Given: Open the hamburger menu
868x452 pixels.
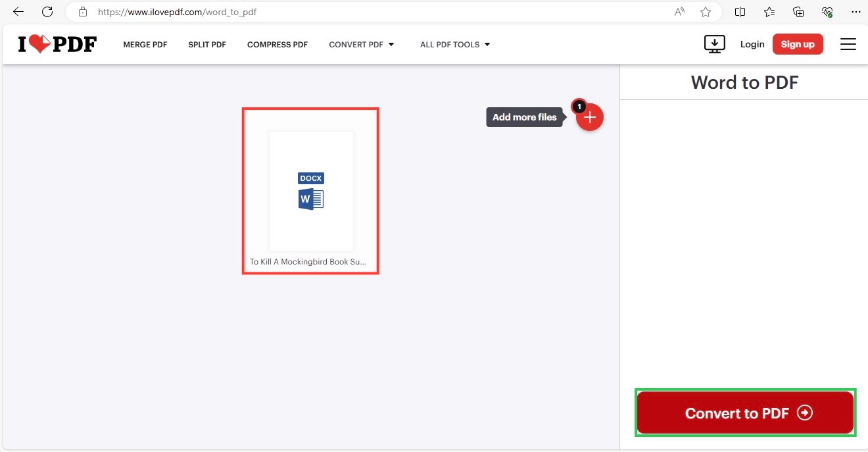Looking at the screenshot, I should [848, 44].
